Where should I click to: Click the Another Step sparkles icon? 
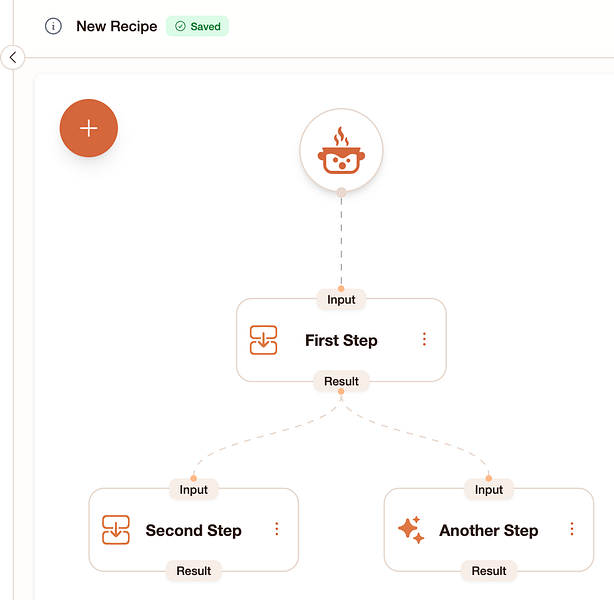(411, 530)
